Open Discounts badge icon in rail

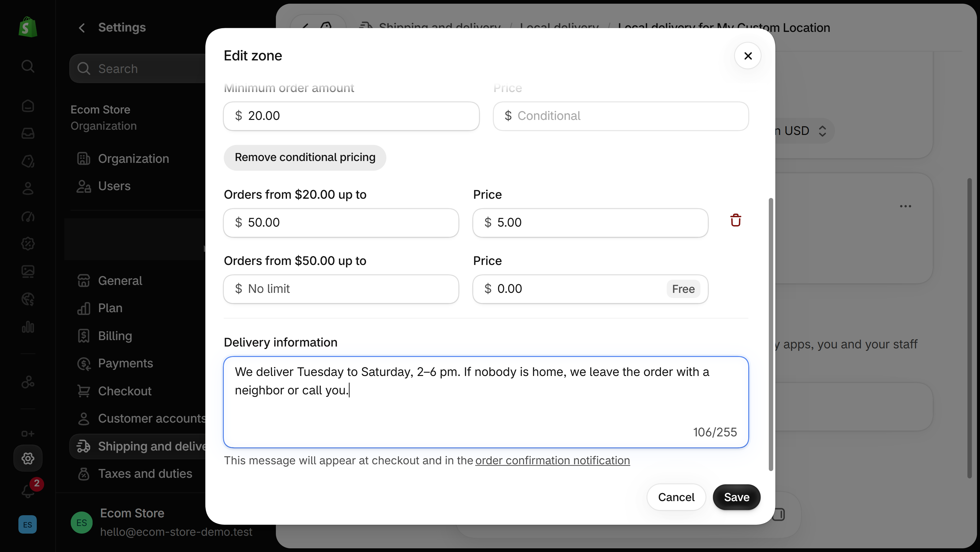click(x=28, y=243)
